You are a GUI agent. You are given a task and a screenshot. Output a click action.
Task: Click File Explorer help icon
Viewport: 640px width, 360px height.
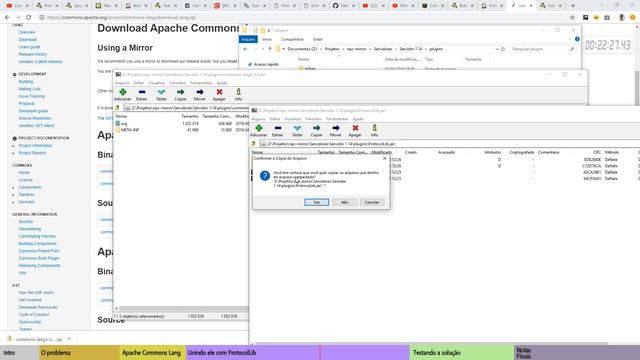coord(577,39)
